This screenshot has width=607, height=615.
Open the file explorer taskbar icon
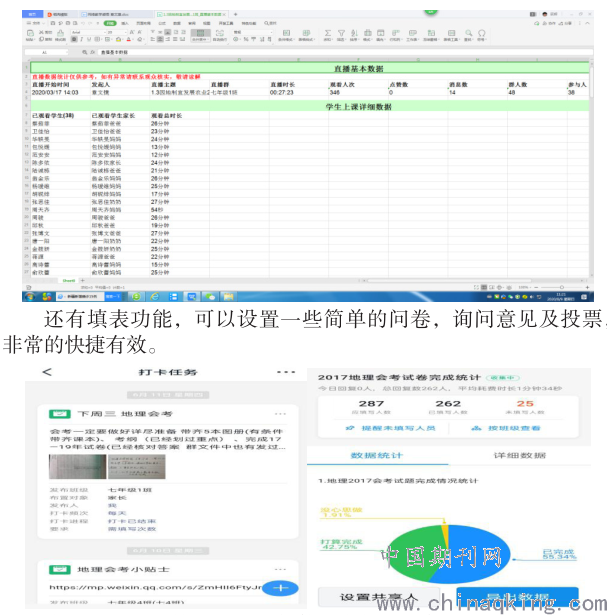pos(229,297)
